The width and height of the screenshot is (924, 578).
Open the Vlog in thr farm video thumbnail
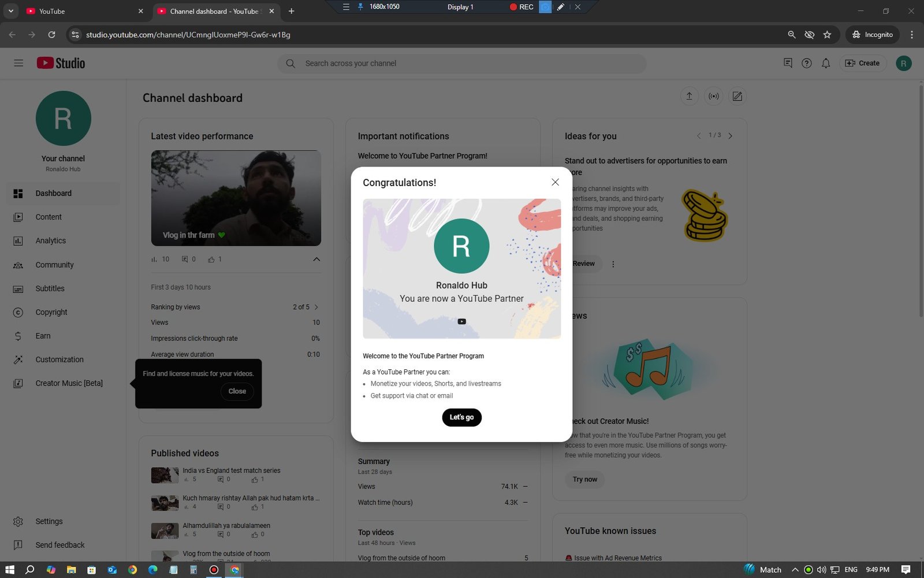coord(236,198)
